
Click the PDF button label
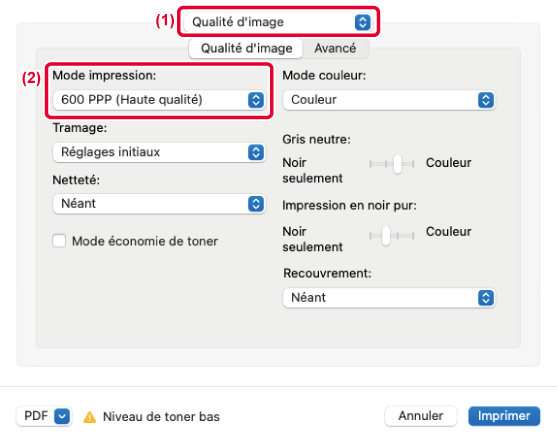coord(36,416)
